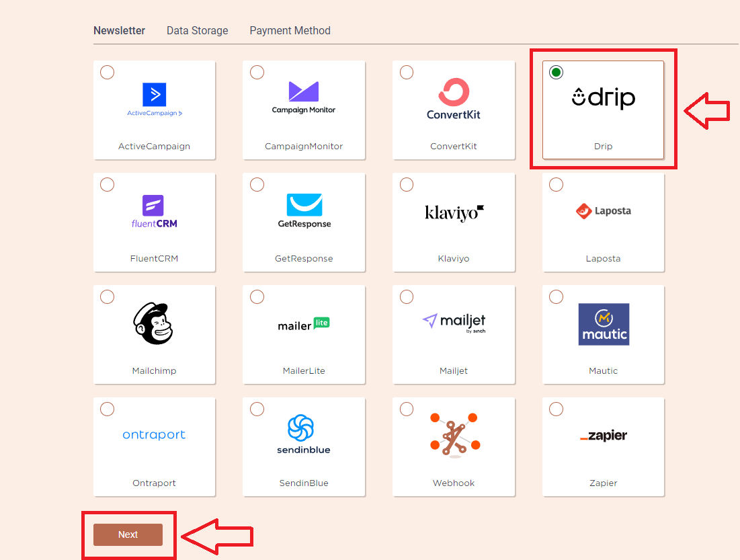Screen dimensions: 740x560
Task: Click the SendinBlue card label text
Action: tap(304, 483)
